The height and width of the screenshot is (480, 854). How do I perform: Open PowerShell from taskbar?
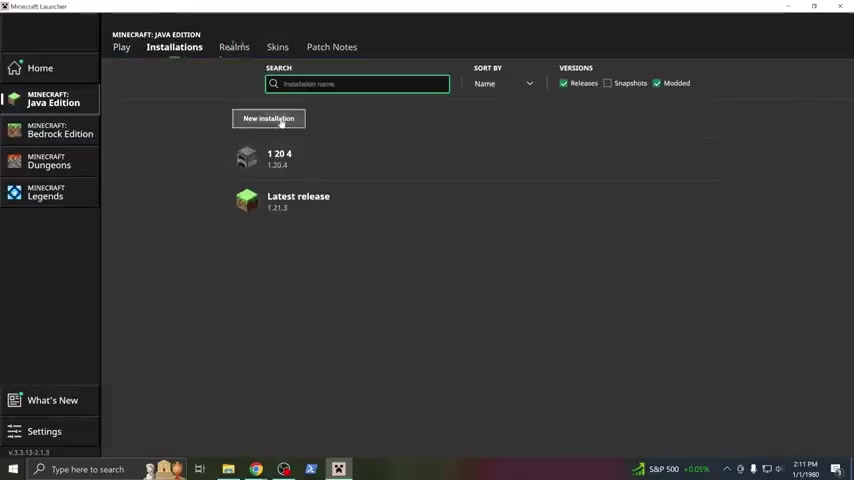[x=311, y=469]
